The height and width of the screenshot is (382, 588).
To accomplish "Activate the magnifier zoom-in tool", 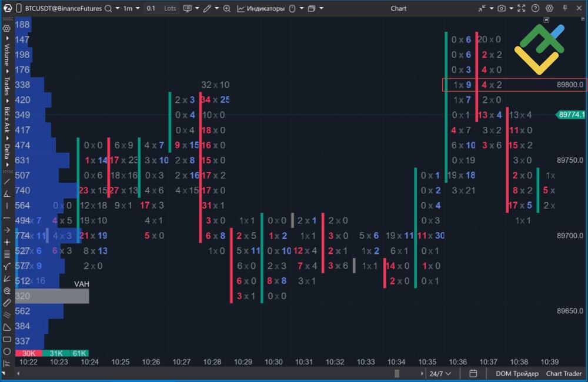I will 226,8.
